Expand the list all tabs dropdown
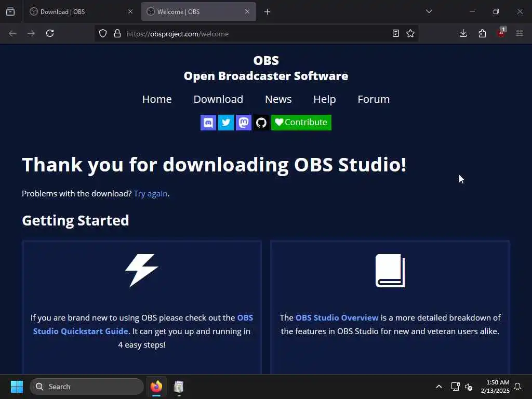The height and width of the screenshot is (399, 532). coord(429,11)
